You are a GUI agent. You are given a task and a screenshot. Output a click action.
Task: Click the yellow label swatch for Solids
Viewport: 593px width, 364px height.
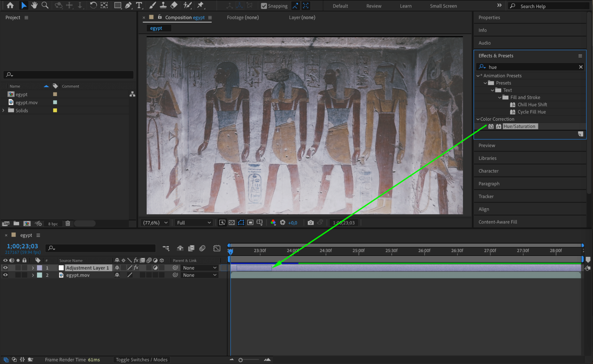click(x=55, y=110)
